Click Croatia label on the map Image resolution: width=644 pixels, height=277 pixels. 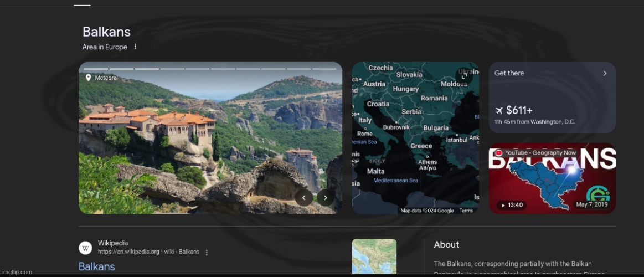(x=378, y=104)
